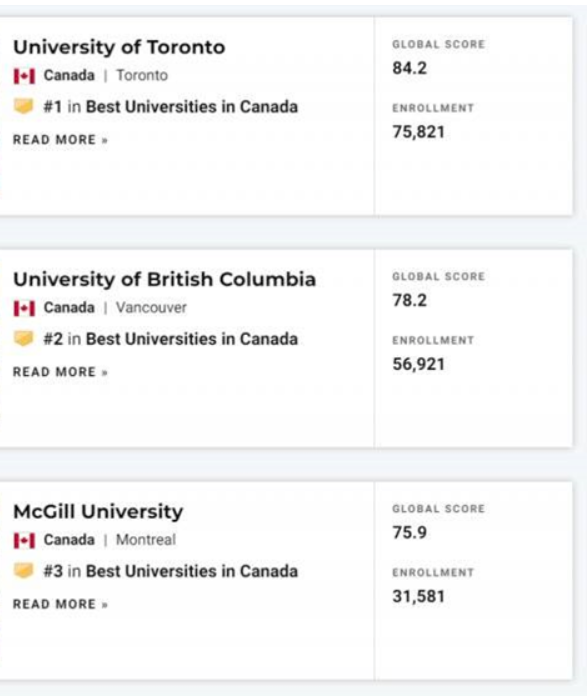Click the 84.2 global score value
This screenshot has height=697, width=588.
coord(409,68)
